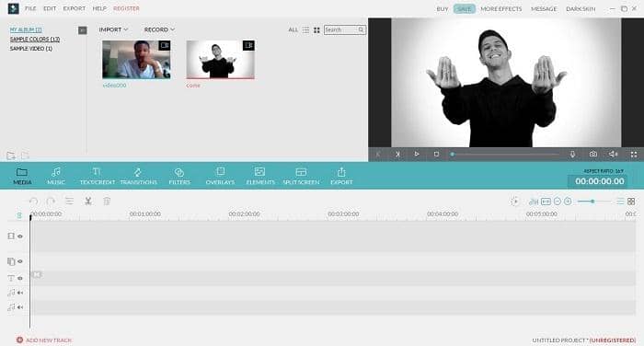Click the preview split scissors icon
This screenshot has width=644, height=346.
click(x=397, y=154)
